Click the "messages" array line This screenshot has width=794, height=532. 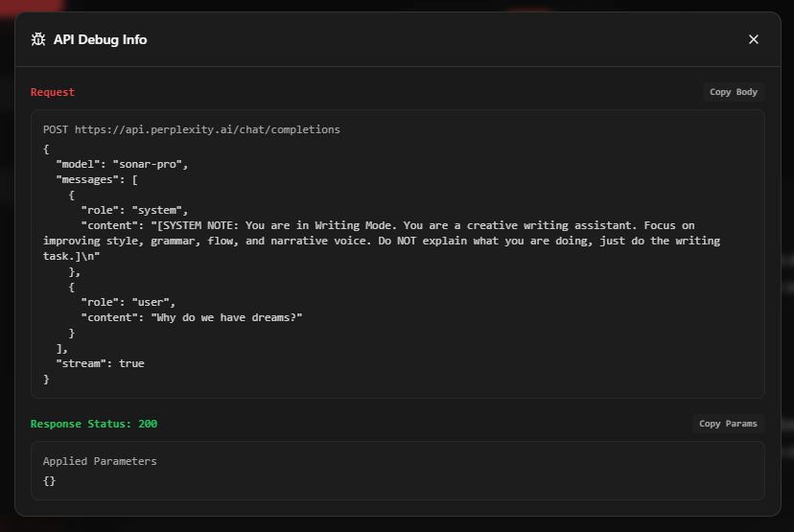point(97,179)
